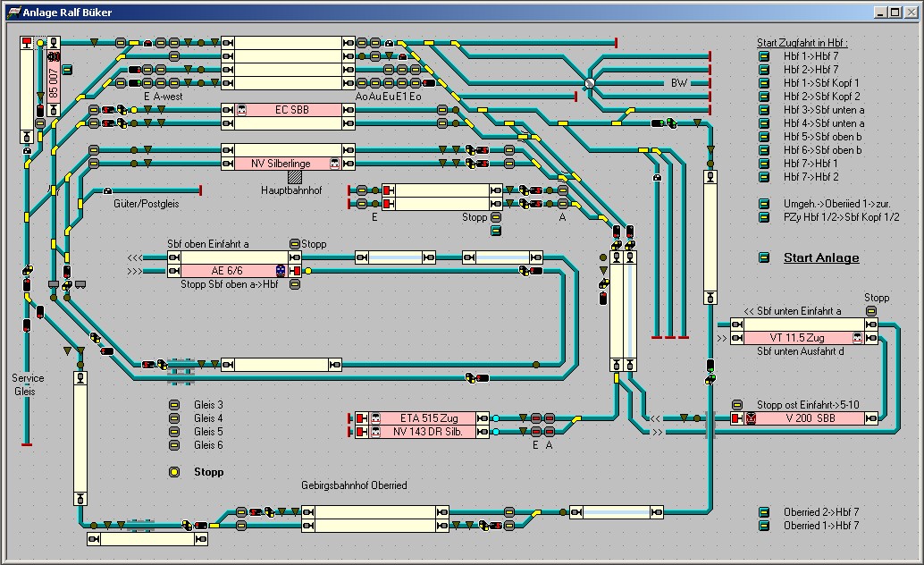Viewport: 924px width, 565px height.
Task: Click the blue AE 6/6 locomotive icon
Action: pos(281,271)
